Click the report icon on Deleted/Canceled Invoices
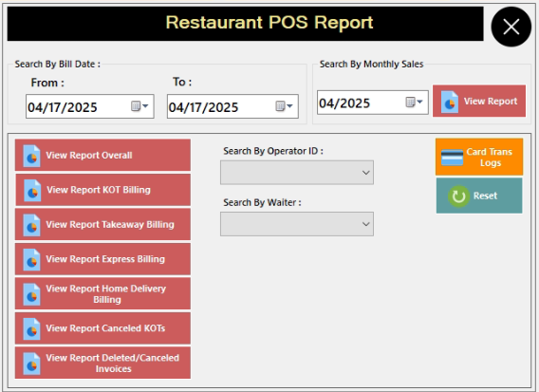This screenshot has height=392, width=539. click(x=31, y=364)
